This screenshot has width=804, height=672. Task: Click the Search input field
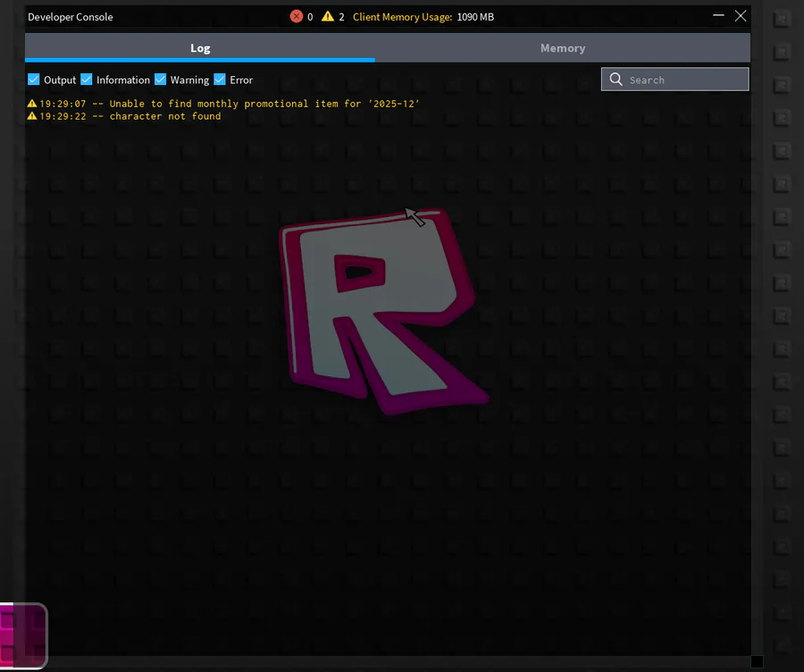pos(674,80)
